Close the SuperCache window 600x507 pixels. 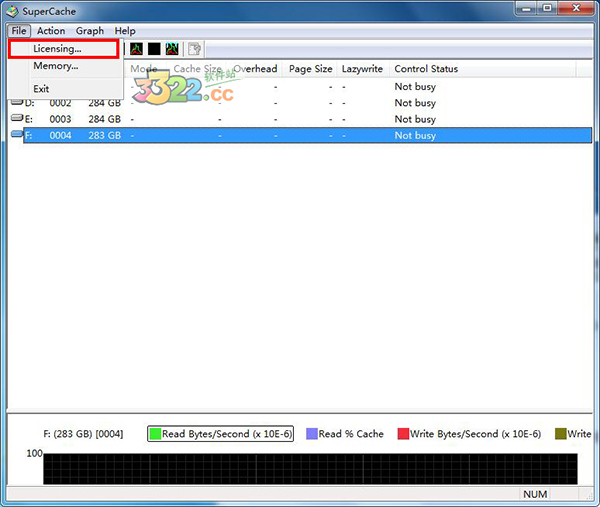click(x=576, y=8)
